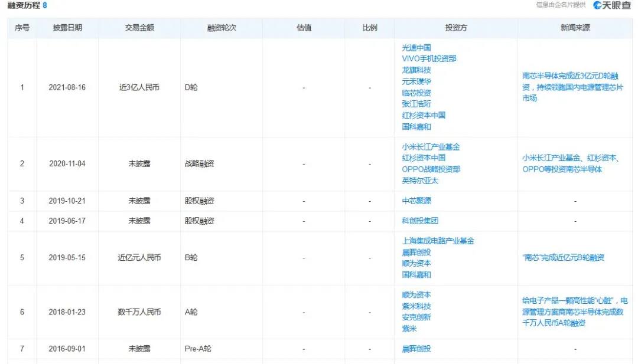Open 红杉资本中国 in the D轮 row
The width and height of the screenshot is (638, 364).
[x=424, y=116]
